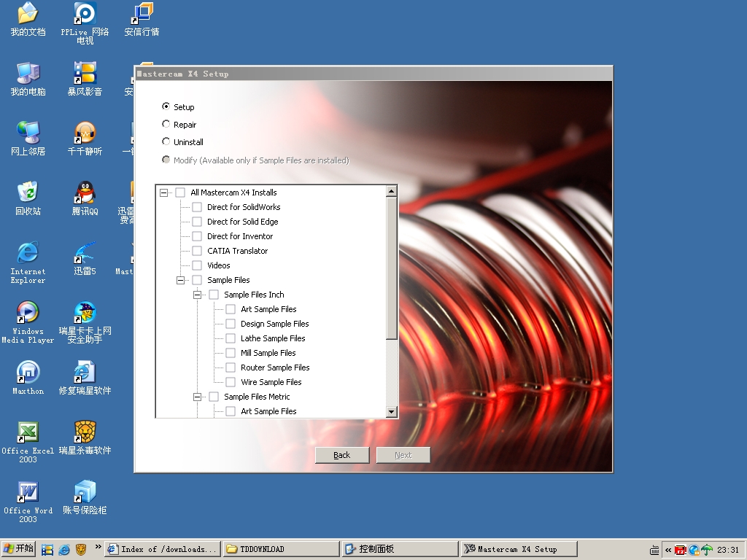Check the Sample Files checkbox

click(197, 280)
